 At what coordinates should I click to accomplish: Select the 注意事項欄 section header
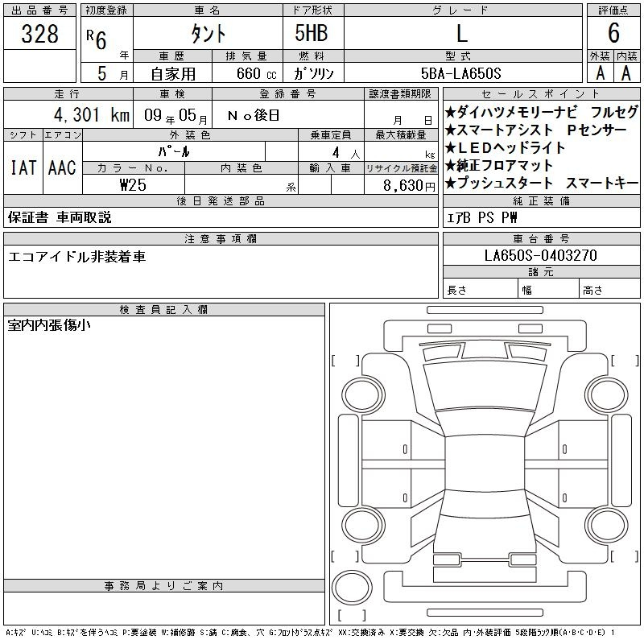[x=221, y=238]
